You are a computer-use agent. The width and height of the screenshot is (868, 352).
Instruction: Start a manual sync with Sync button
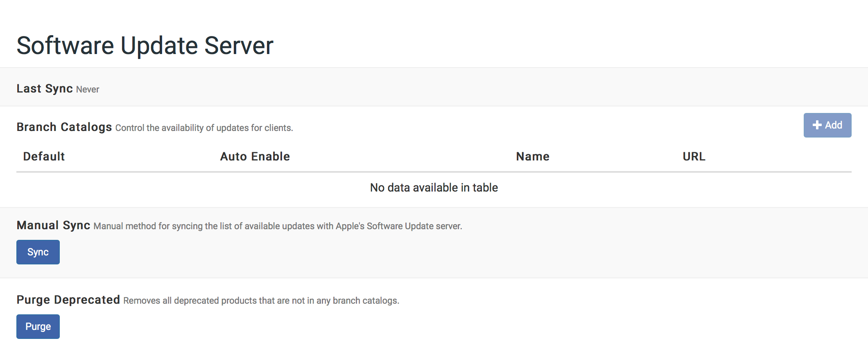point(38,252)
